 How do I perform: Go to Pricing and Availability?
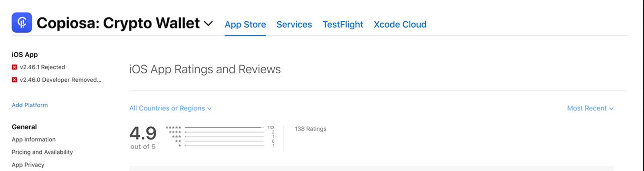(x=42, y=152)
